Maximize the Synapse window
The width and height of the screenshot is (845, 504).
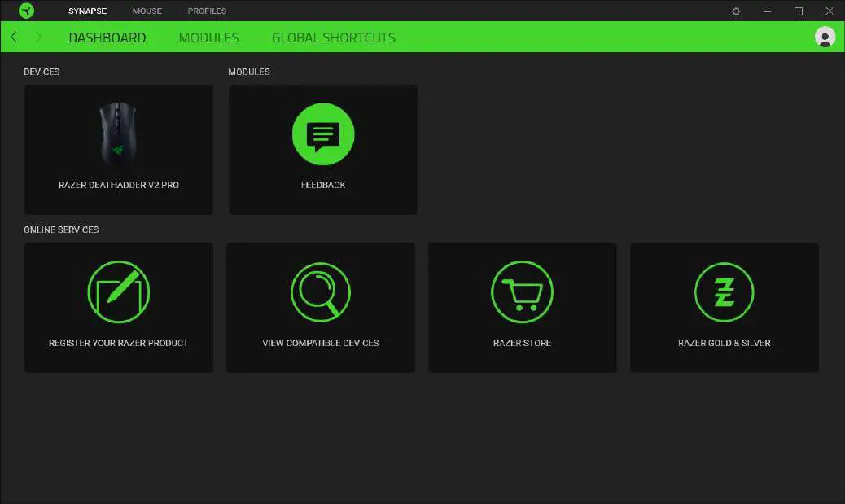[799, 11]
